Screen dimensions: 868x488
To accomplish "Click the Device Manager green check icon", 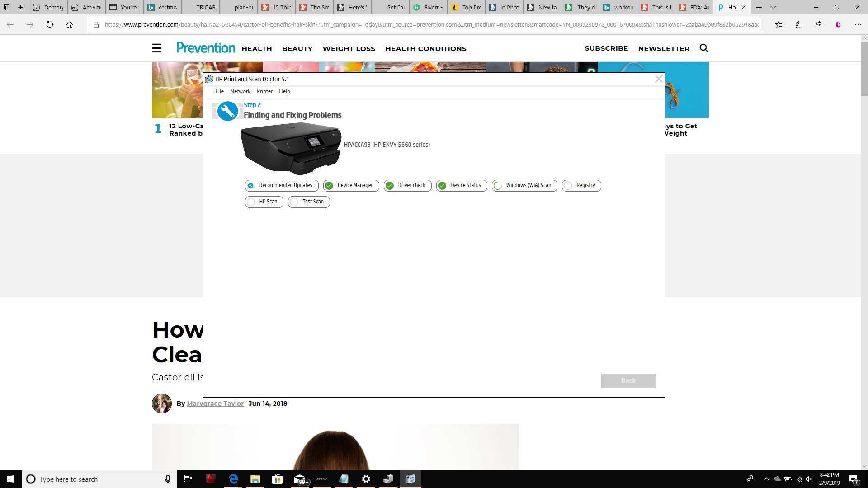I will (x=329, y=186).
